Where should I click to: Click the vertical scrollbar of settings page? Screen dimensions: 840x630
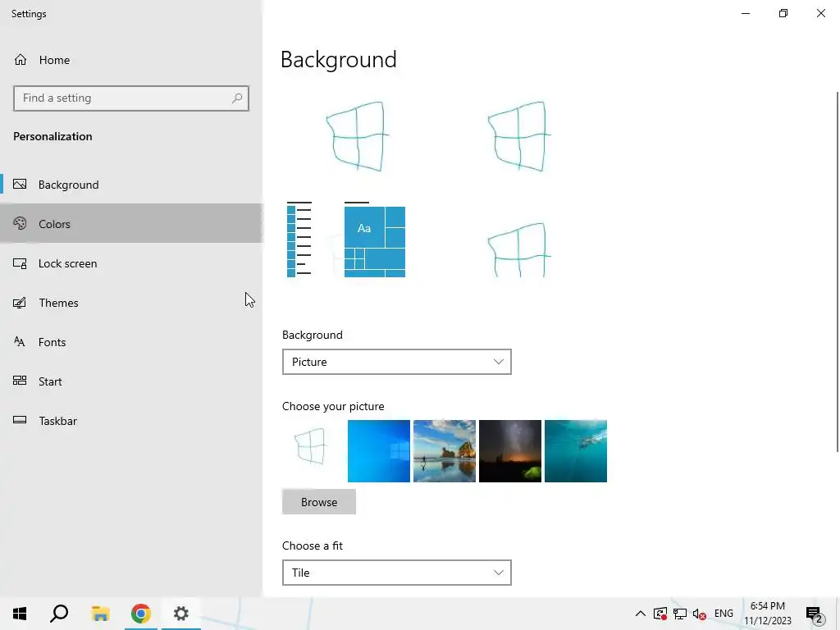tap(838, 272)
